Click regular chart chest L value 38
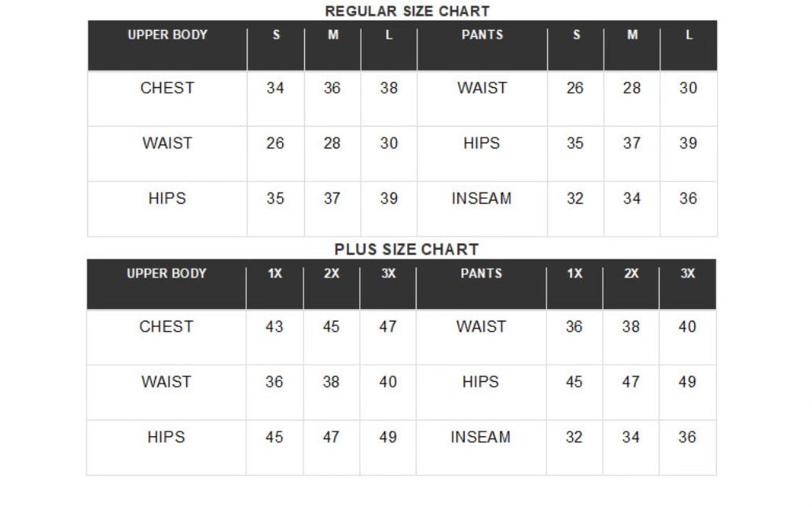 click(389, 88)
